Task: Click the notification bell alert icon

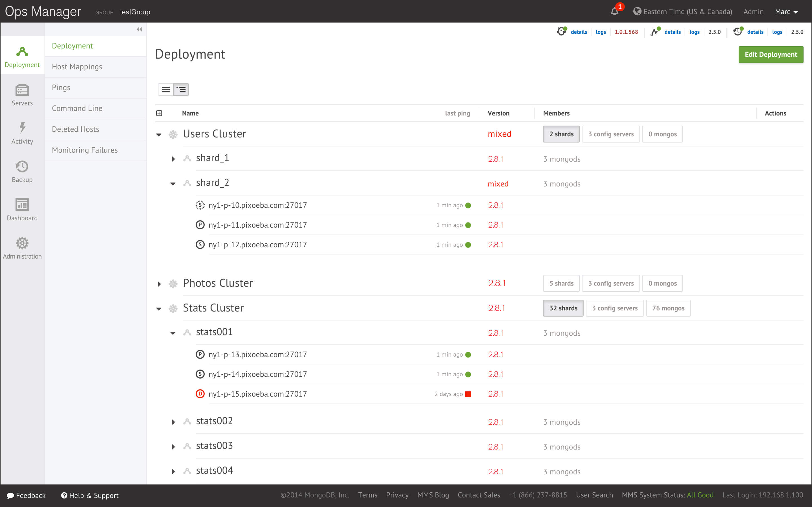Action: pos(614,12)
